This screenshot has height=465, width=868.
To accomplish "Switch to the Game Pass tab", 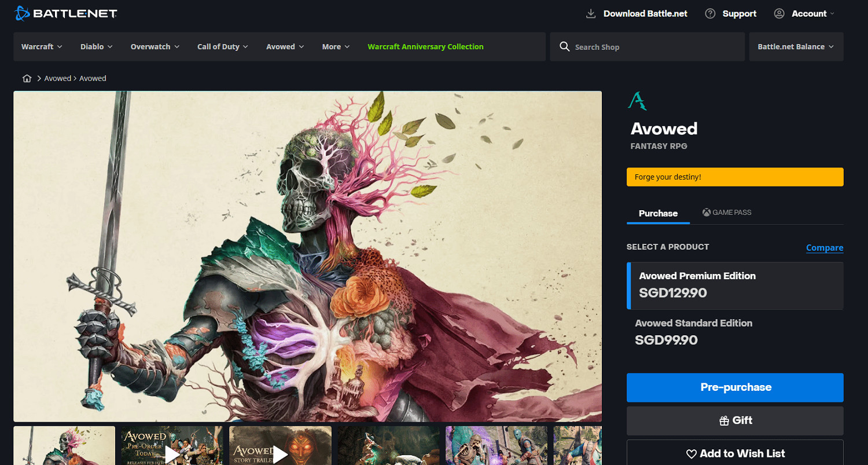I will click(x=727, y=213).
